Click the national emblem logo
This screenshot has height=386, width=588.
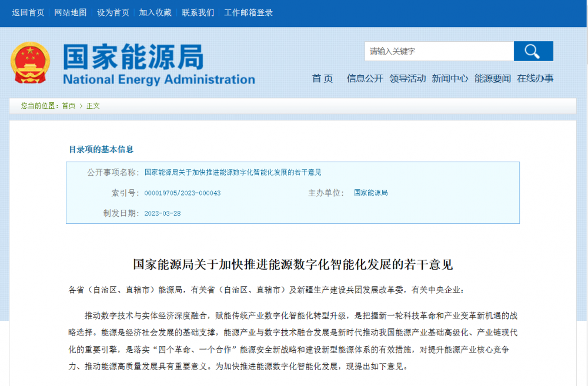coord(30,63)
